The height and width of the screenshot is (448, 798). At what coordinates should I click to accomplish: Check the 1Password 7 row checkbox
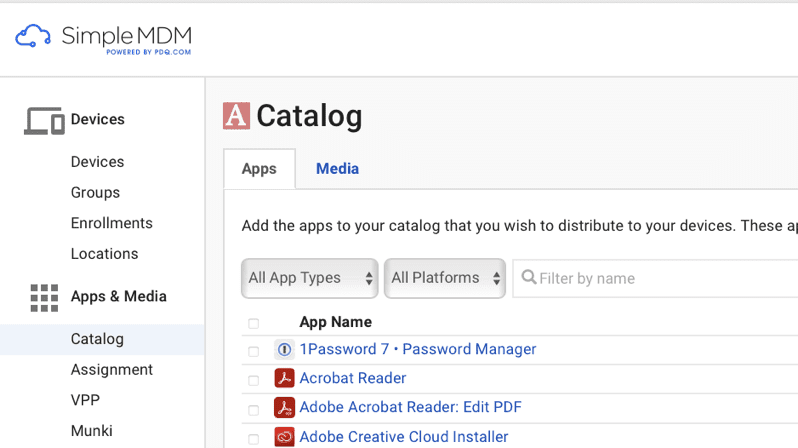253,351
